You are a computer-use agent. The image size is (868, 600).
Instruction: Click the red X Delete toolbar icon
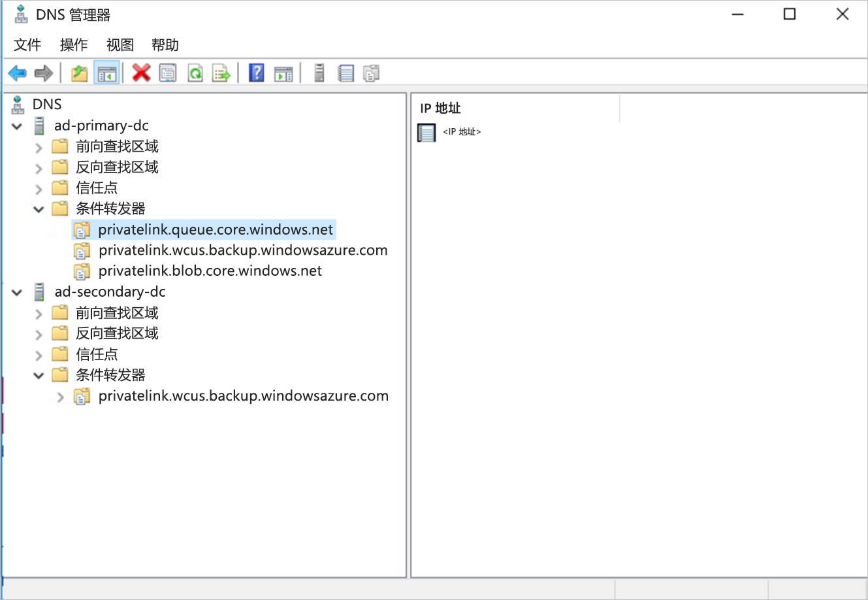141,73
